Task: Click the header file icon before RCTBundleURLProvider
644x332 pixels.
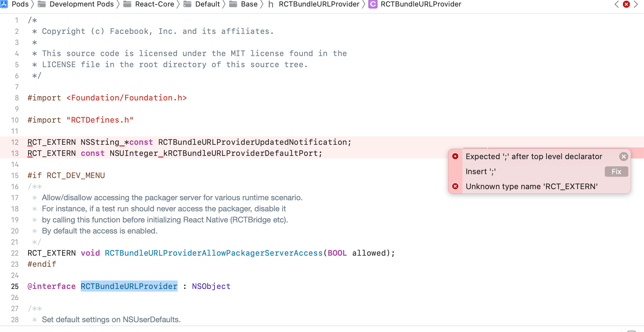Action: click(270, 4)
